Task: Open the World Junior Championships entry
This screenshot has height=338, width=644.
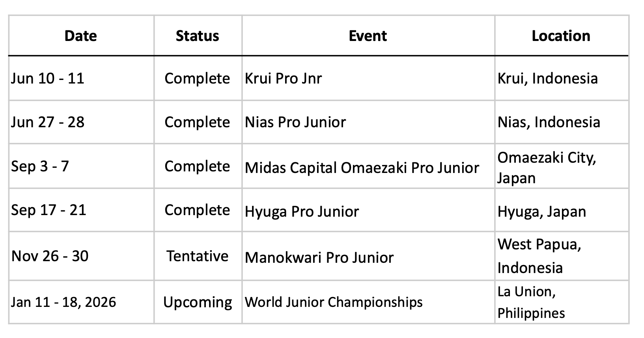Action: tap(333, 302)
